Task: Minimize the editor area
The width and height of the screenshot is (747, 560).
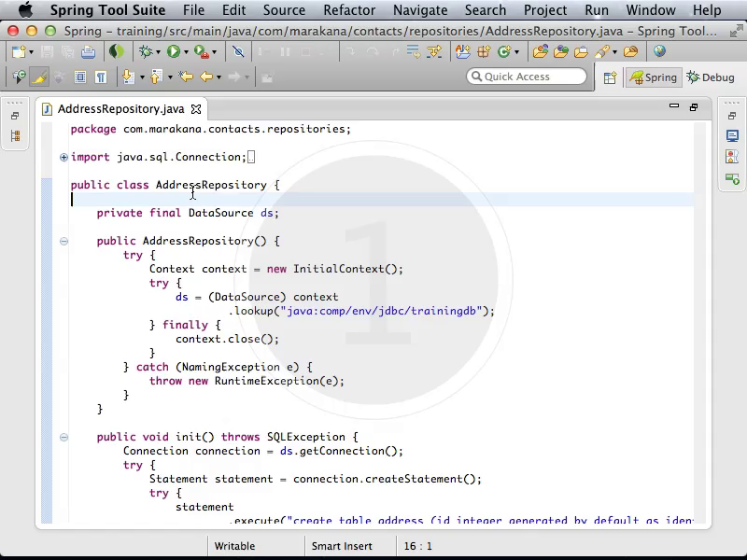Action: tap(673, 106)
